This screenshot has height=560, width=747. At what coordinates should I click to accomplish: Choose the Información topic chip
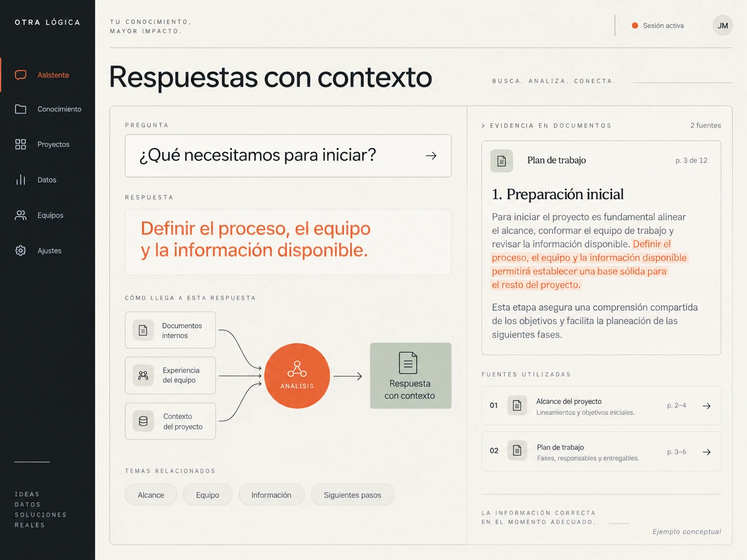tap(271, 495)
